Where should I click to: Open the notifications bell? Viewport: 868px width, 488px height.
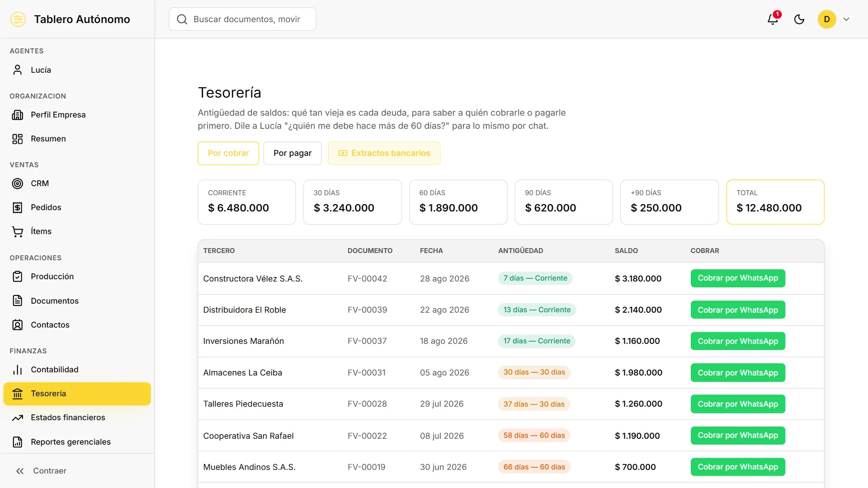[773, 19]
